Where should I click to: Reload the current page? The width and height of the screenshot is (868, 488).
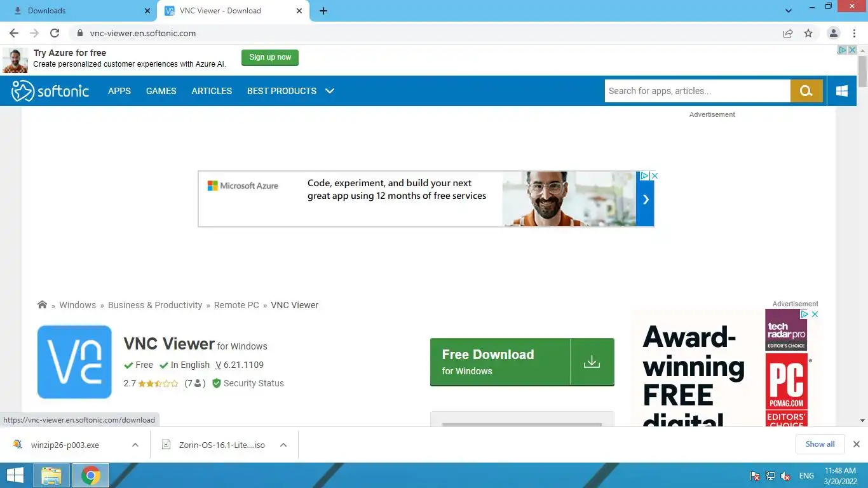coord(55,33)
